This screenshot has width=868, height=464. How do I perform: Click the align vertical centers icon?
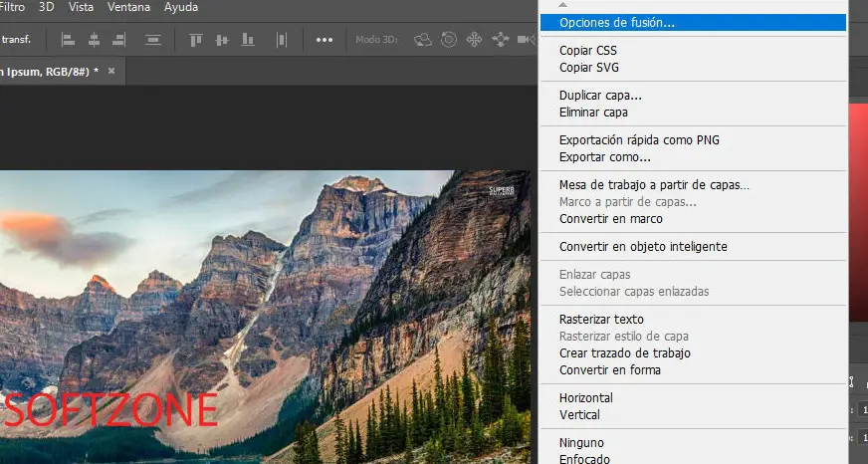222,40
